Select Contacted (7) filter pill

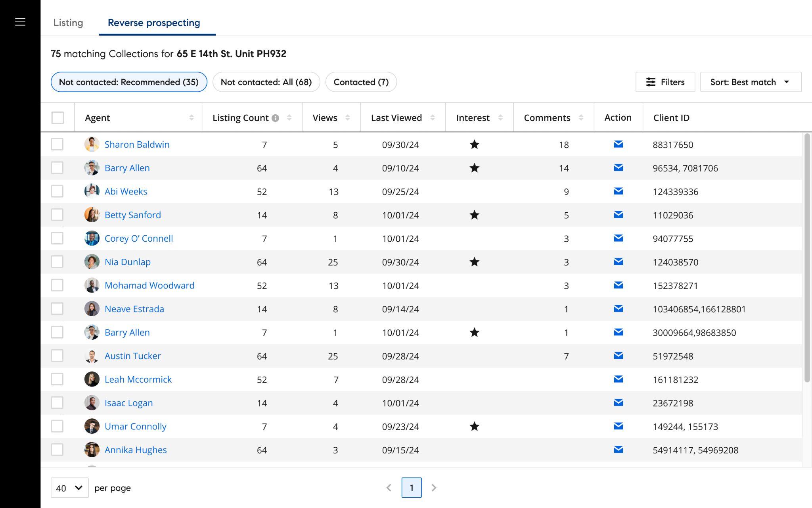coord(361,82)
